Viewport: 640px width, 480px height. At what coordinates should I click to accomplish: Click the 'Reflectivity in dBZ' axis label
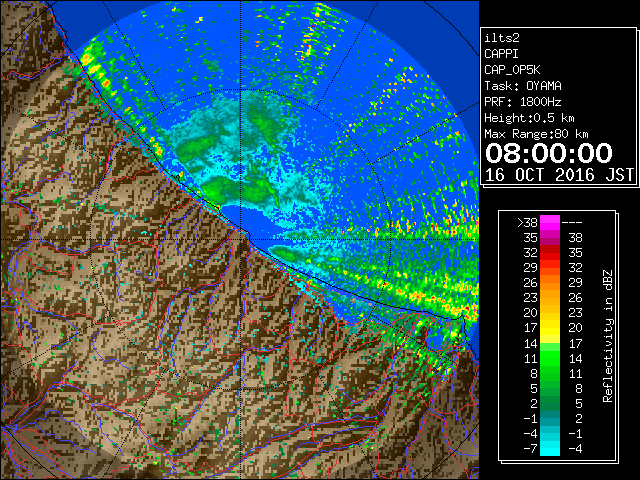click(x=608, y=336)
